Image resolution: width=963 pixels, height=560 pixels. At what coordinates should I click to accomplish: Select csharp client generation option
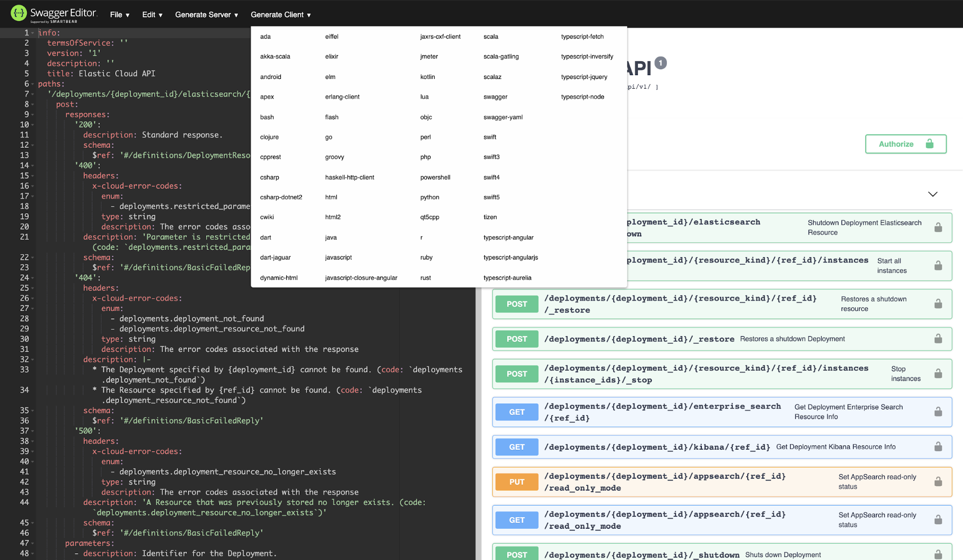pos(269,177)
